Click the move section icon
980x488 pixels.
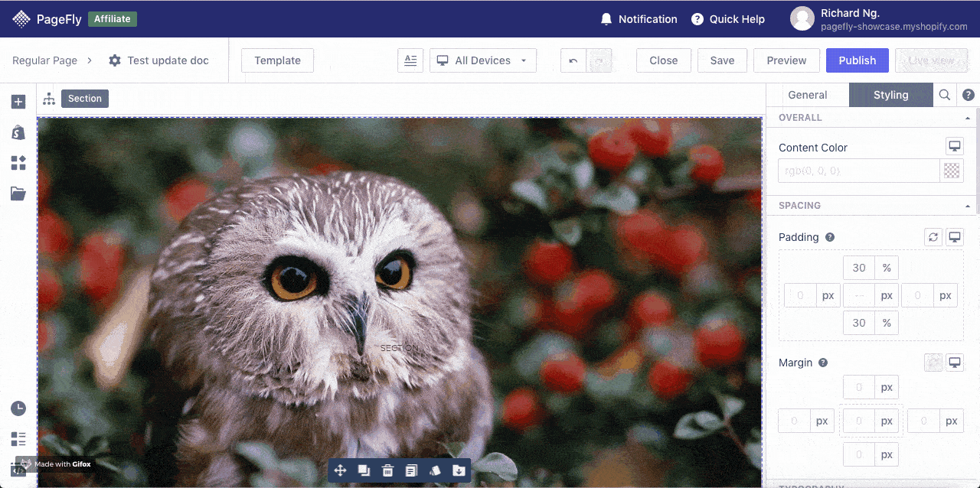pyautogui.click(x=341, y=470)
